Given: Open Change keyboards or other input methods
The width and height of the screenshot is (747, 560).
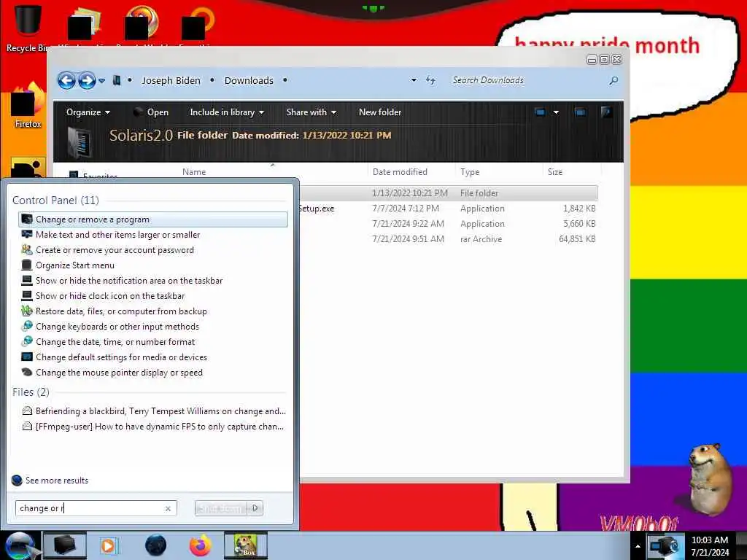Looking at the screenshot, I should point(153,326).
